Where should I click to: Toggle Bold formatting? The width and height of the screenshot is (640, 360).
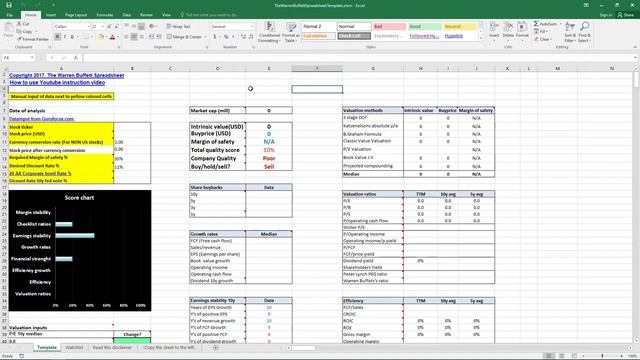coord(58,37)
